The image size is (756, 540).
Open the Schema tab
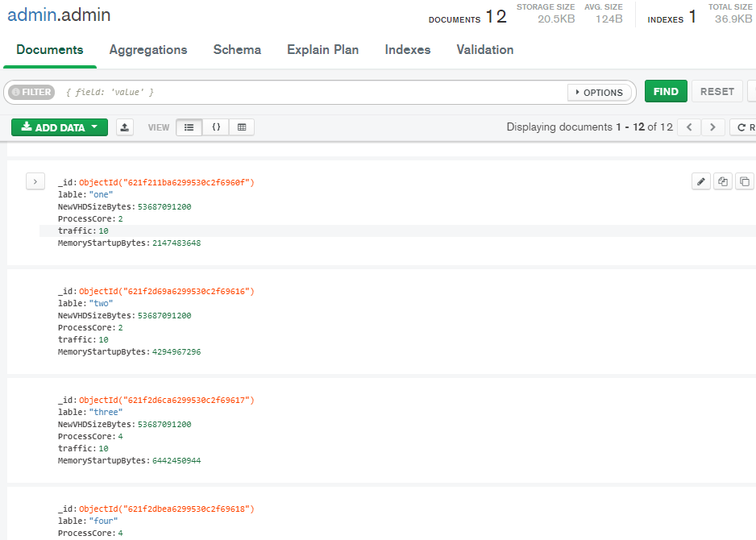pyautogui.click(x=237, y=50)
